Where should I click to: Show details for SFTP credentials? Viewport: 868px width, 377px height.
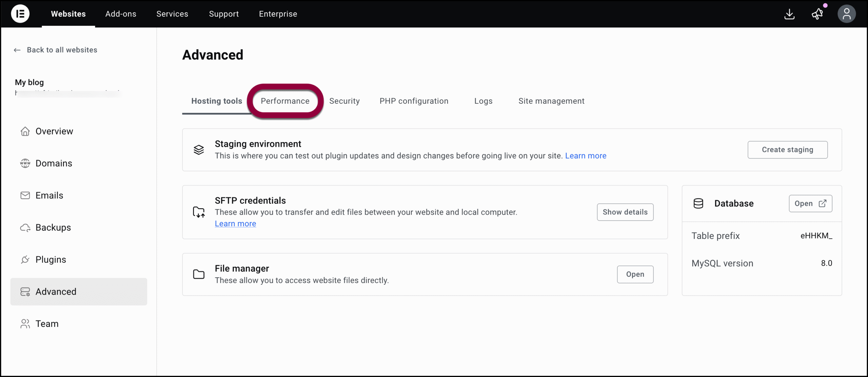(625, 212)
